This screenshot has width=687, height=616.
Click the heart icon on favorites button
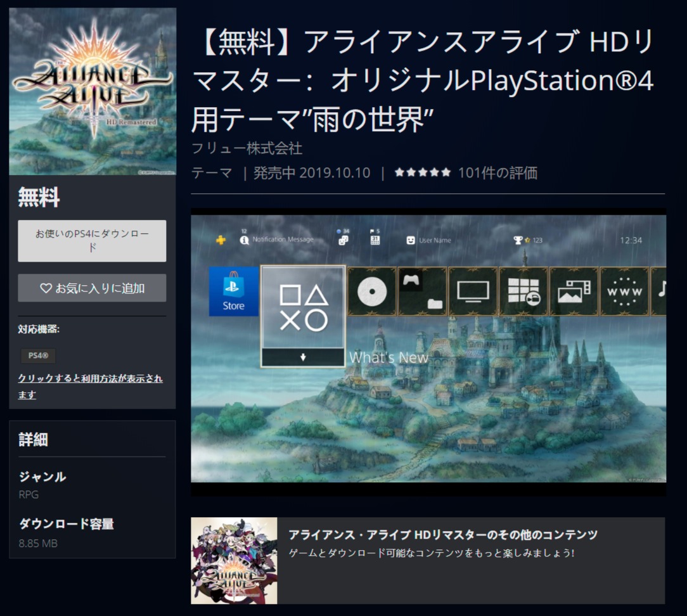(46, 288)
